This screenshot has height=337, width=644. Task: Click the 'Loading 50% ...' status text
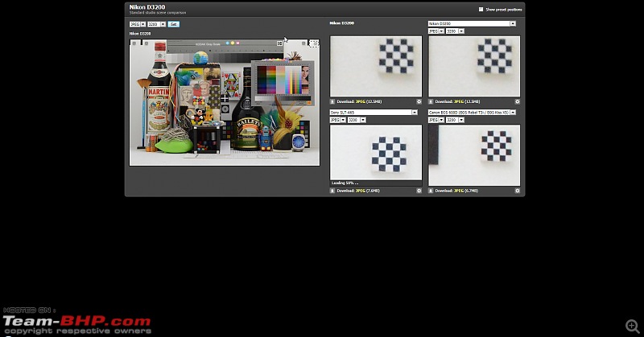pyautogui.click(x=345, y=183)
